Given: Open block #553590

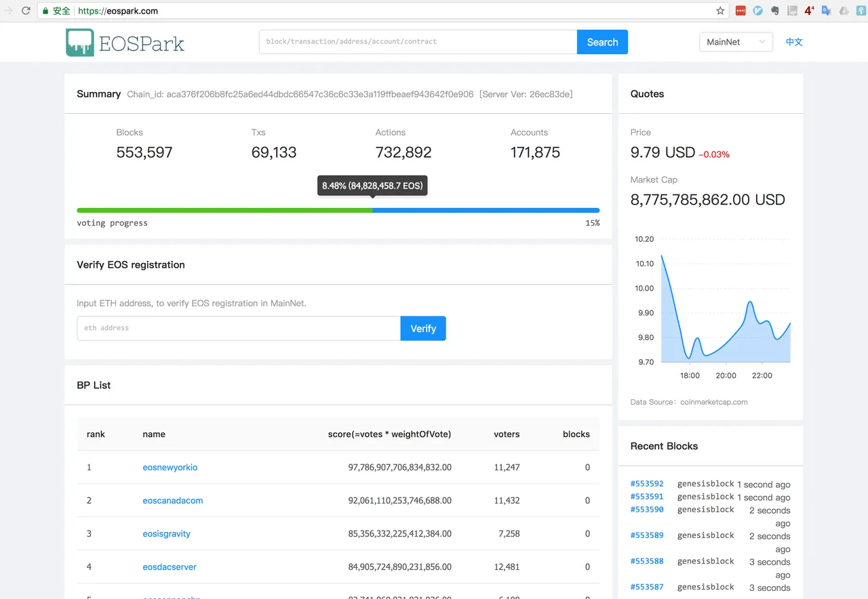Looking at the screenshot, I should click(647, 510).
